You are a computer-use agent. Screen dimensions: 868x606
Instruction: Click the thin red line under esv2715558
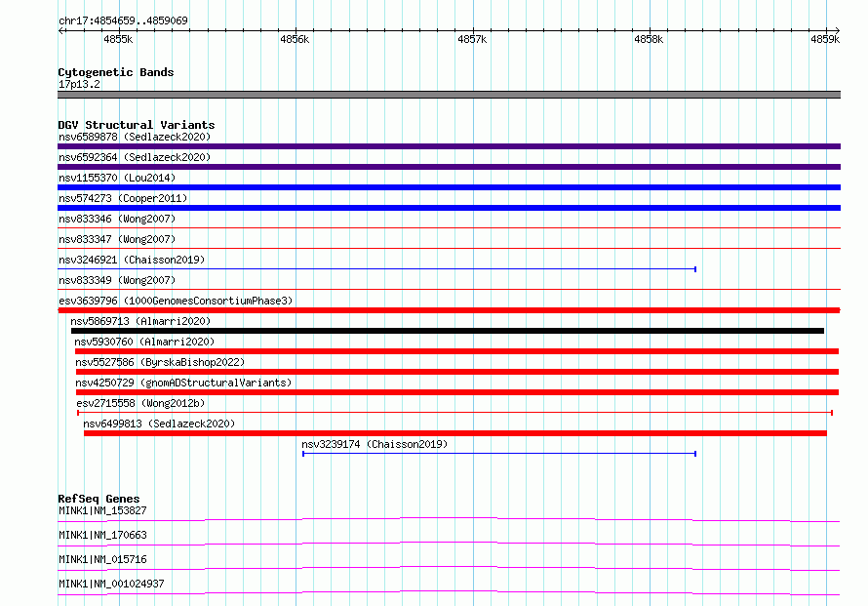455,413
